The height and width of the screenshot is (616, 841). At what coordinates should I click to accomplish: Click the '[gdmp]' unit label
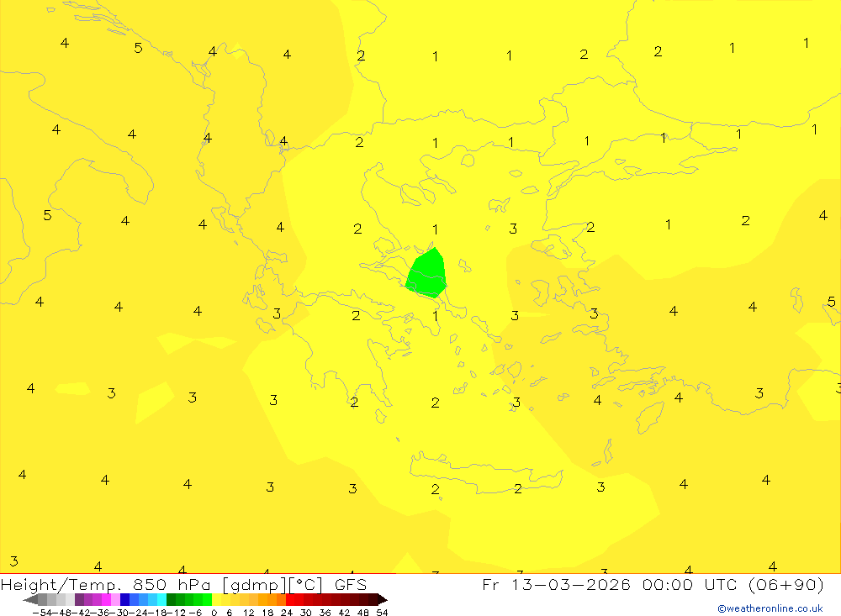coord(253,585)
